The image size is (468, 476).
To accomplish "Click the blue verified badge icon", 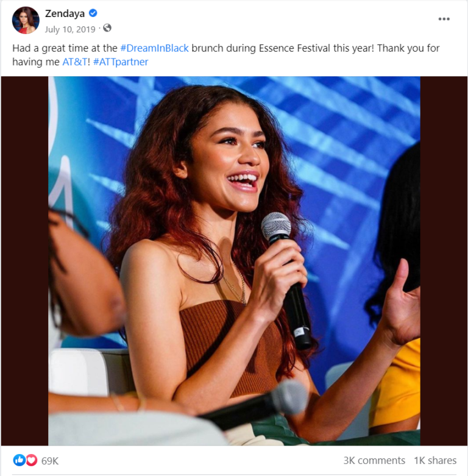I will [x=93, y=13].
